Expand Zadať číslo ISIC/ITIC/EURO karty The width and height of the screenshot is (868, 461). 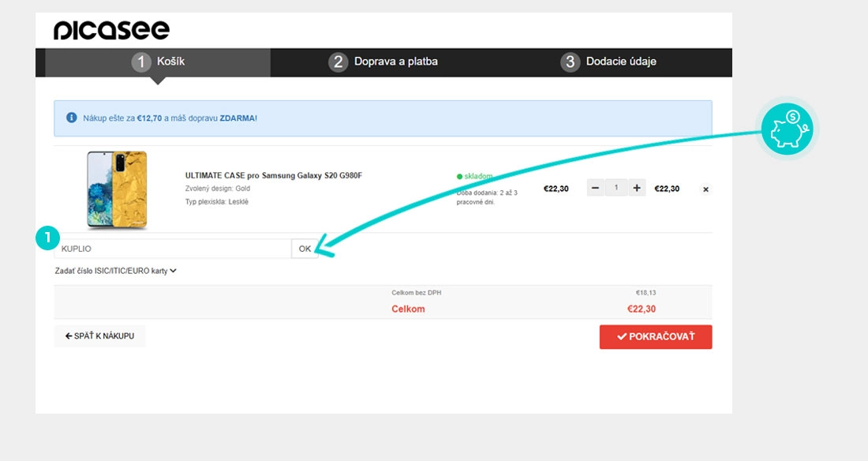pos(115,271)
